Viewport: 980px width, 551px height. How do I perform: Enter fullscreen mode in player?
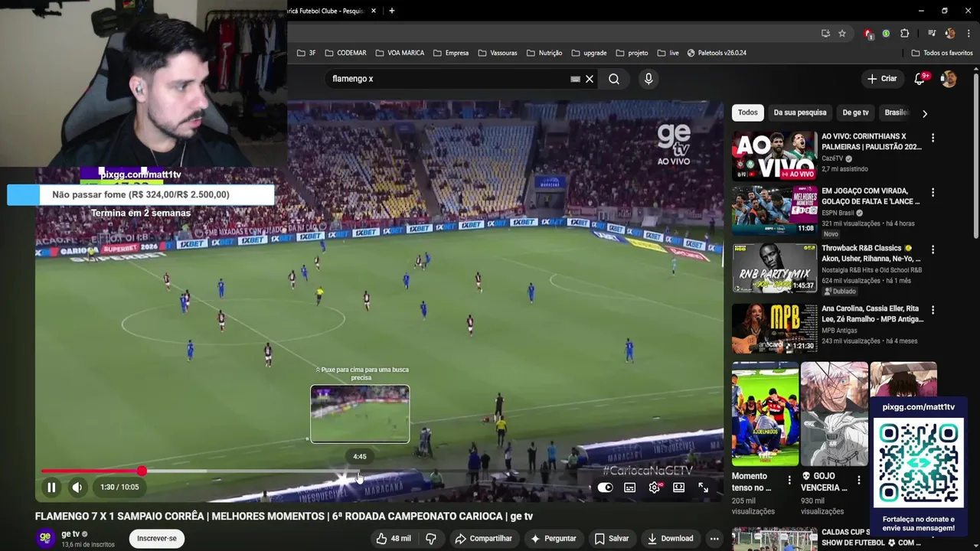pyautogui.click(x=703, y=487)
